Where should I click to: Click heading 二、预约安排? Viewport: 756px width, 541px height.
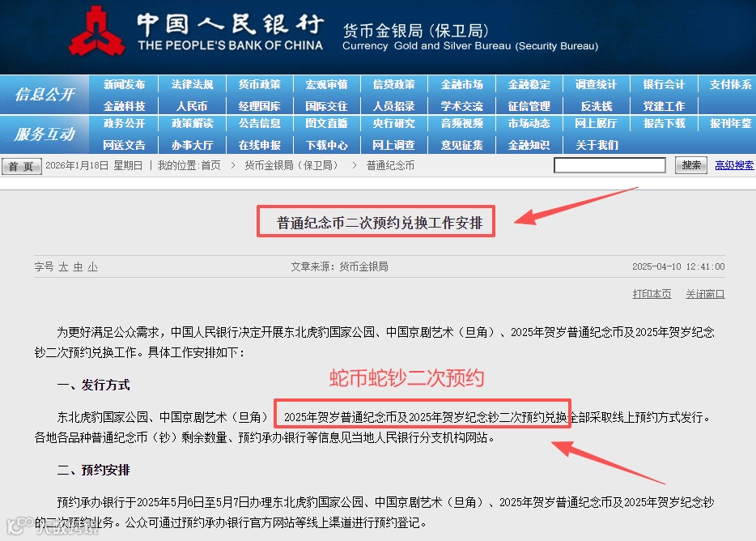tap(94, 470)
